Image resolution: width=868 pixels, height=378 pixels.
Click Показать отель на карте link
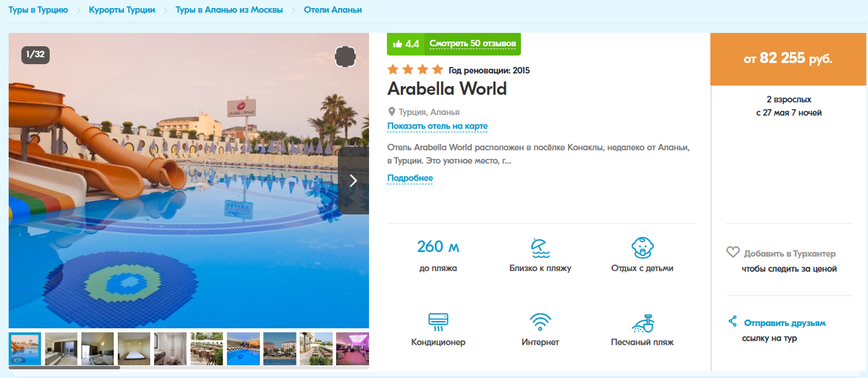click(438, 126)
